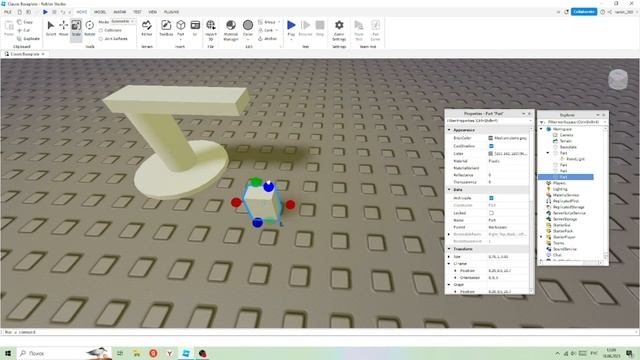Open the Terrain Editor
This screenshot has height=360, width=640.
(x=147, y=29)
